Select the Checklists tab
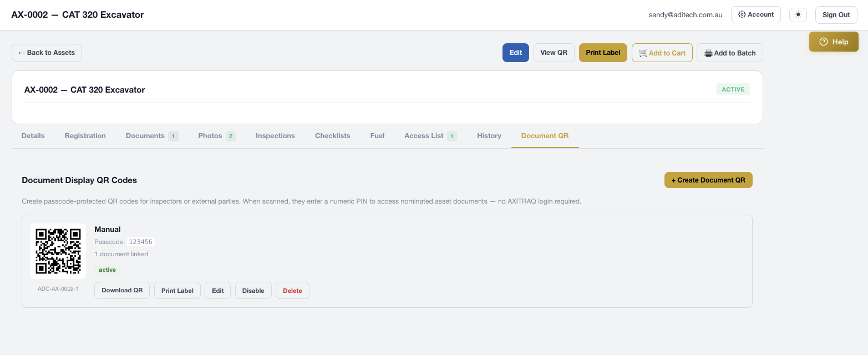This screenshot has width=868, height=355. [x=333, y=135]
